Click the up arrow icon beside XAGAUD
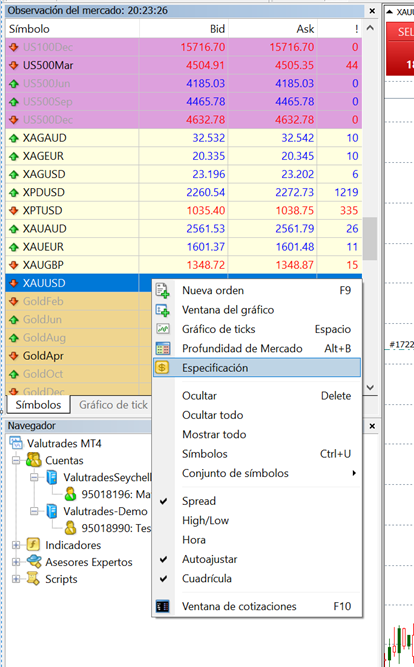Viewport: 414px width, 667px height. tap(14, 138)
